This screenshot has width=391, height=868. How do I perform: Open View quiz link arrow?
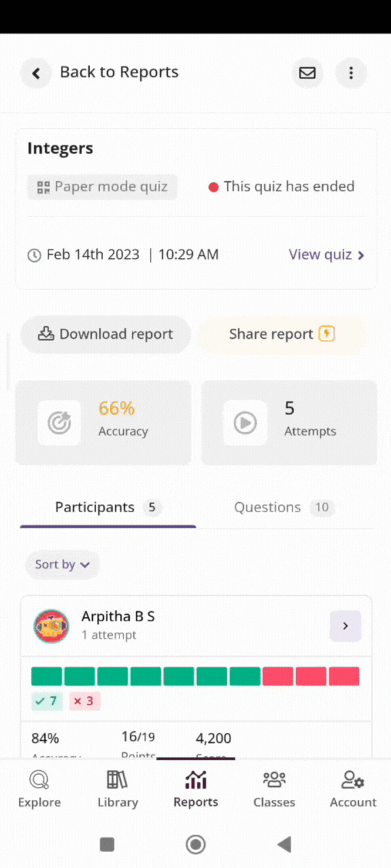pyautogui.click(x=327, y=255)
